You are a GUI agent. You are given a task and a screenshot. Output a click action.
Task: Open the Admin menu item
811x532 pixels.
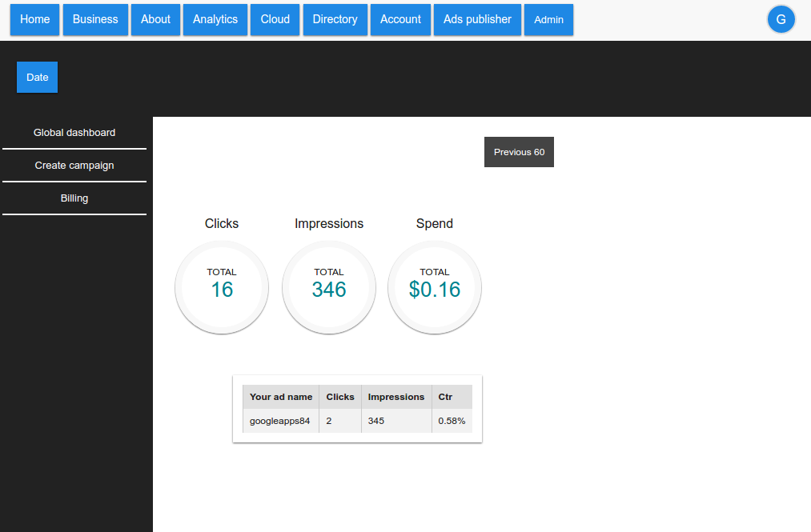548,20
